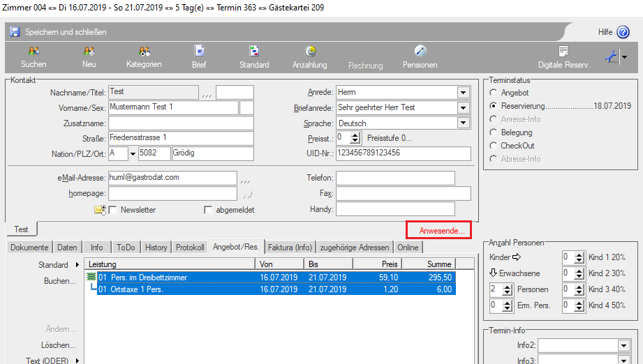This screenshot has width=643, height=364.
Task: Click the Leistung column header
Action: point(170,264)
